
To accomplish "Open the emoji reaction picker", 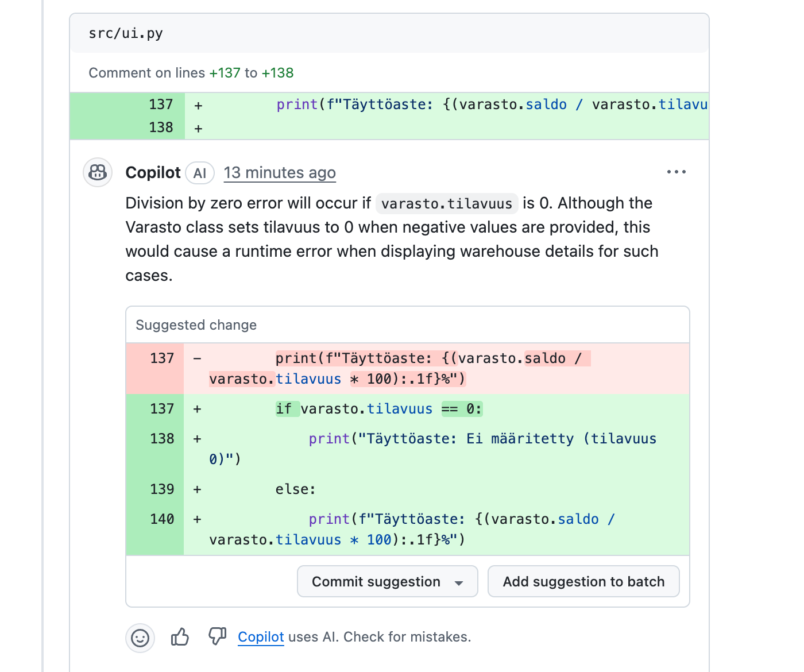I will click(140, 638).
